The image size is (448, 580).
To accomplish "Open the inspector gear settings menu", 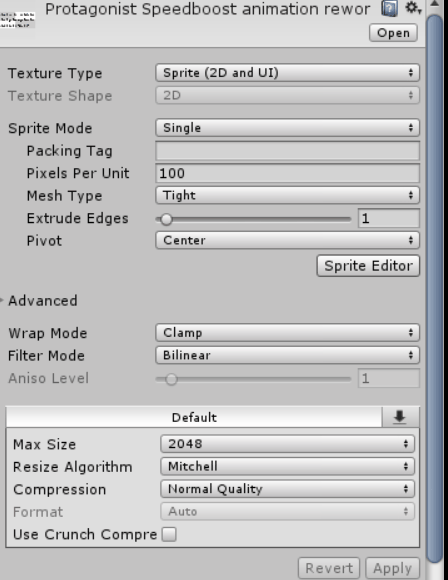I will click(x=413, y=8).
